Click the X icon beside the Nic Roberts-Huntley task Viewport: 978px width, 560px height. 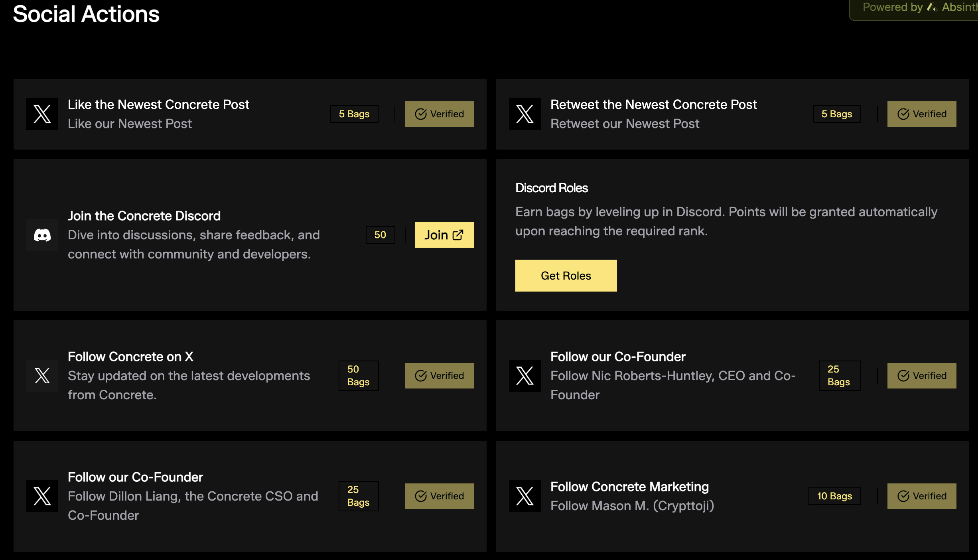pos(525,376)
